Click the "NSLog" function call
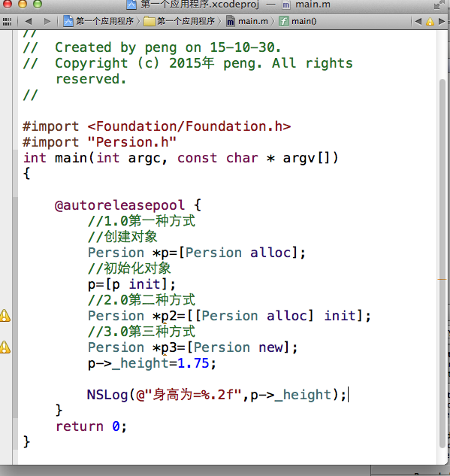This screenshot has width=450, height=476. pos(107,395)
